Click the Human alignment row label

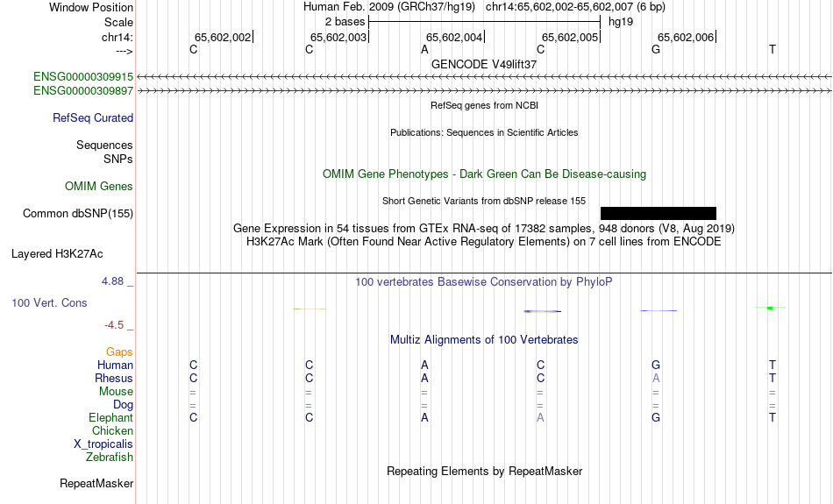click(115, 365)
